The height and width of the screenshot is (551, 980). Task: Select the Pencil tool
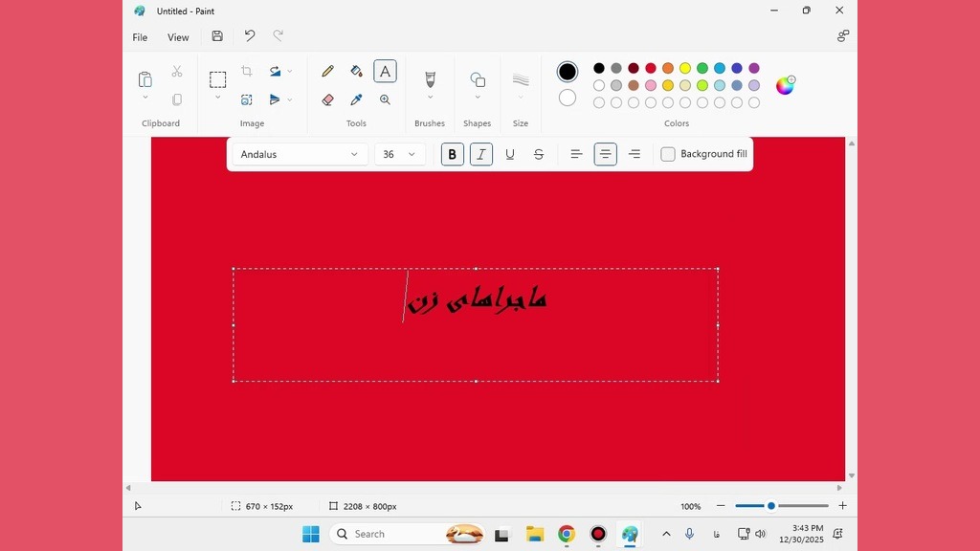coord(327,71)
